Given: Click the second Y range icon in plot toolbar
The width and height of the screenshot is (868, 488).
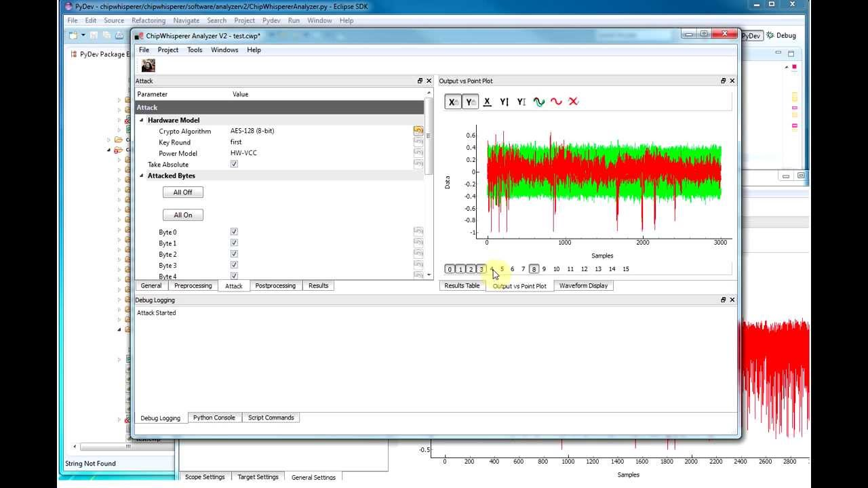Looking at the screenshot, I should pyautogui.click(x=521, y=102).
